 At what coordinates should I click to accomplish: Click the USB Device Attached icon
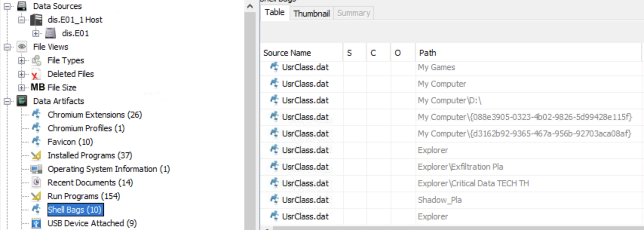pyautogui.click(x=36, y=223)
